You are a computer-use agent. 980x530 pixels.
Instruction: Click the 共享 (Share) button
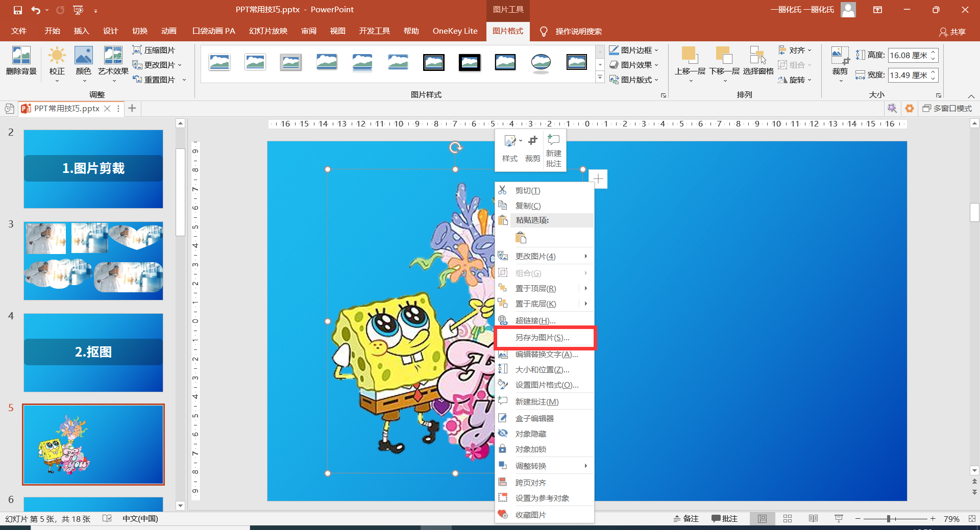click(x=952, y=32)
